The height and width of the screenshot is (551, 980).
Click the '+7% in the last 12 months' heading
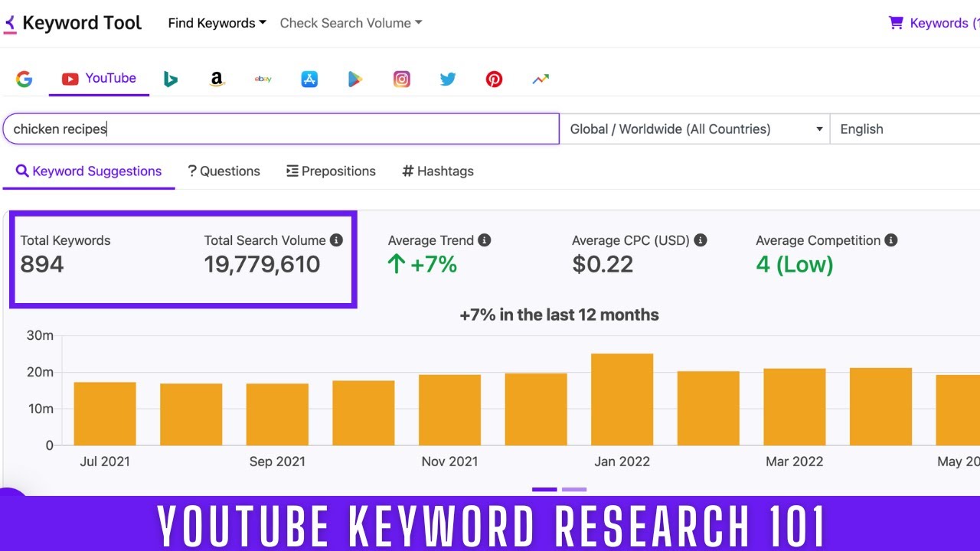click(x=559, y=315)
